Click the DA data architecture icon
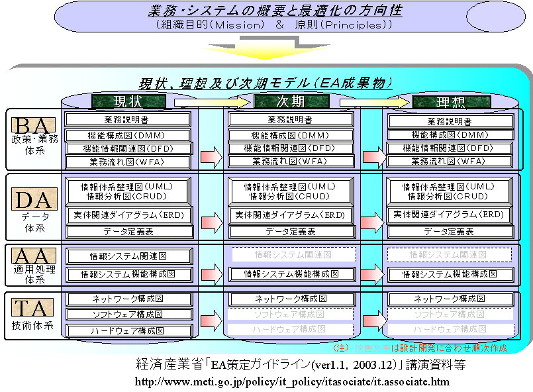Image resolution: width=533 pixels, height=392 pixels. click(x=35, y=198)
